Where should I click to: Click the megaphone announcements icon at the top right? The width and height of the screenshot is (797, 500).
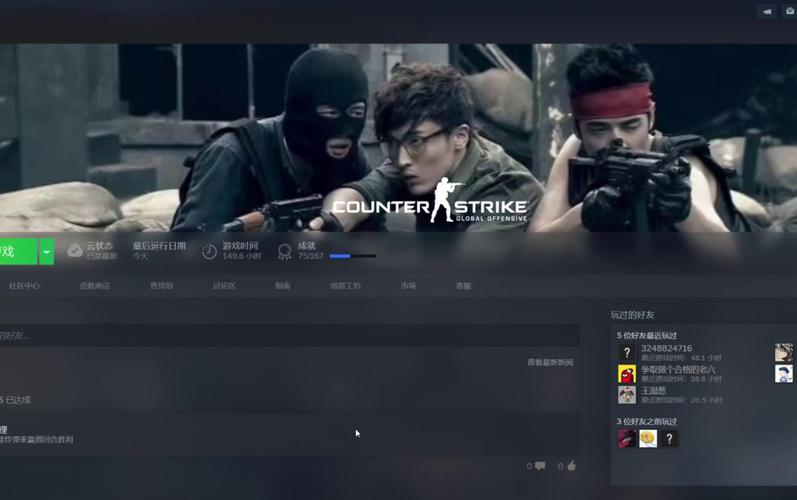[767, 11]
